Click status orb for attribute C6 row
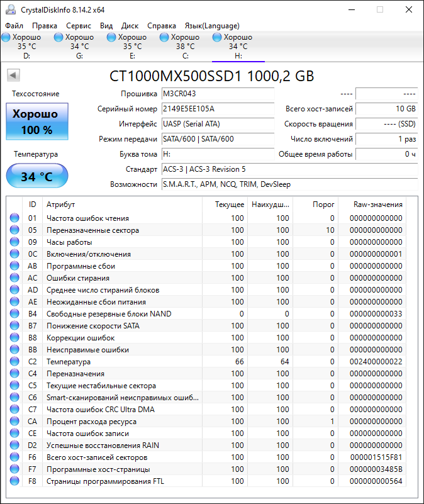 [14, 397]
